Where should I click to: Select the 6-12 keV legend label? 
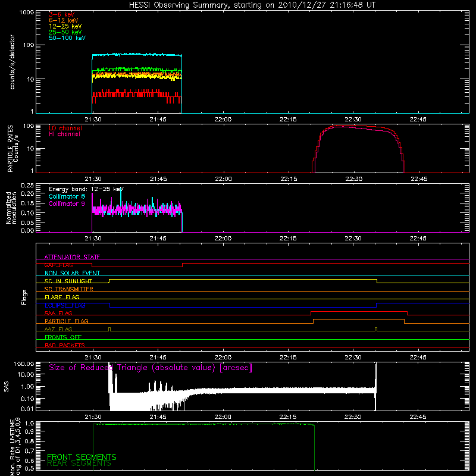point(64,20)
